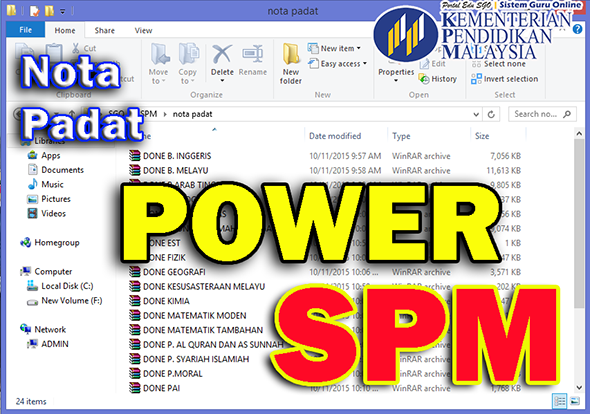The width and height of the screenshot is (590, 414).
Task: Click the Copy to icon
Action: pyautogui.click(x=189, y=54)
